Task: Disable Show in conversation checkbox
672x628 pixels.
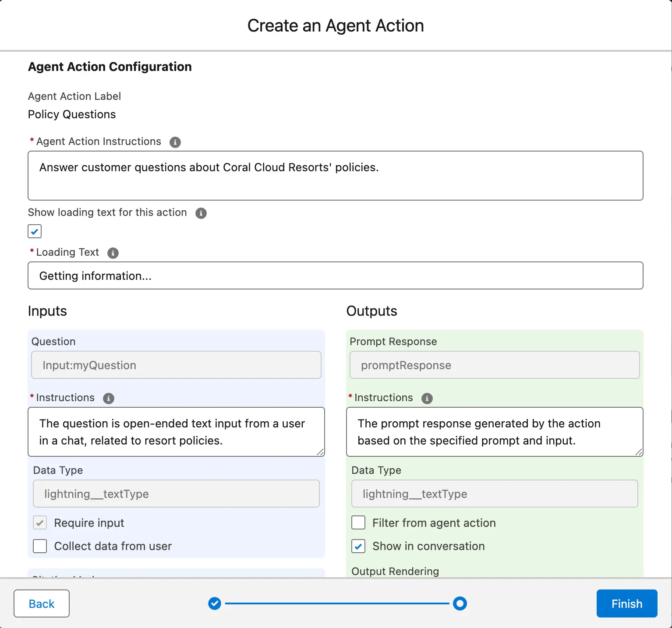Action: pyautogui.click(x=358, y=546)
